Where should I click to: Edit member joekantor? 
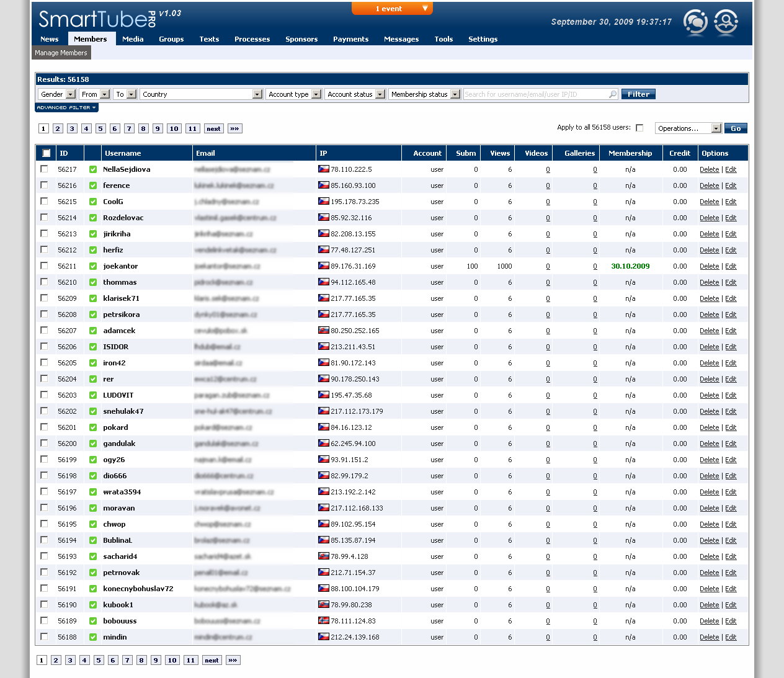(x=731, y=266)
